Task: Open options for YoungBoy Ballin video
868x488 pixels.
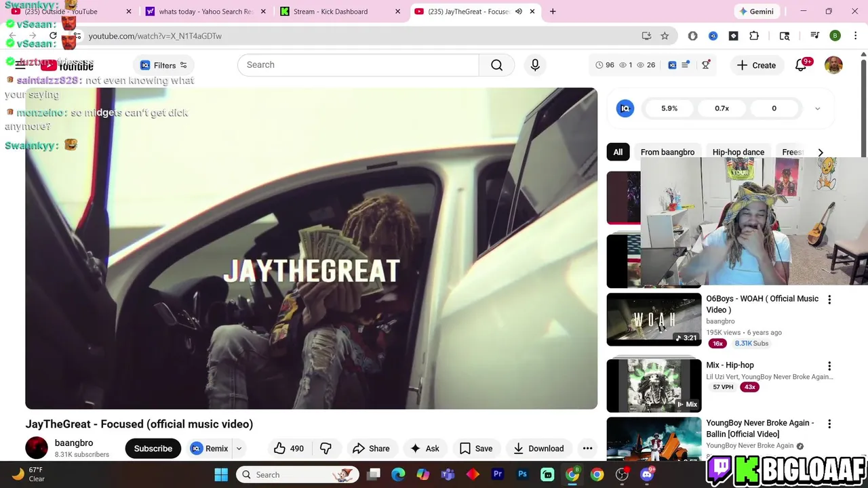Action: pos(829,424)
